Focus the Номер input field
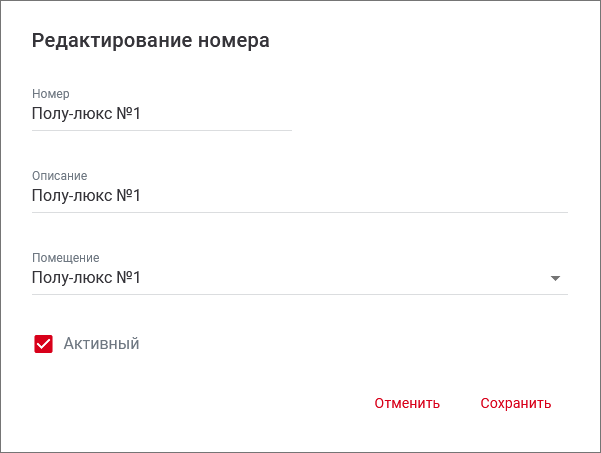Screen dimensions: 601x453 pyautogui.click(x=161, y=114)
